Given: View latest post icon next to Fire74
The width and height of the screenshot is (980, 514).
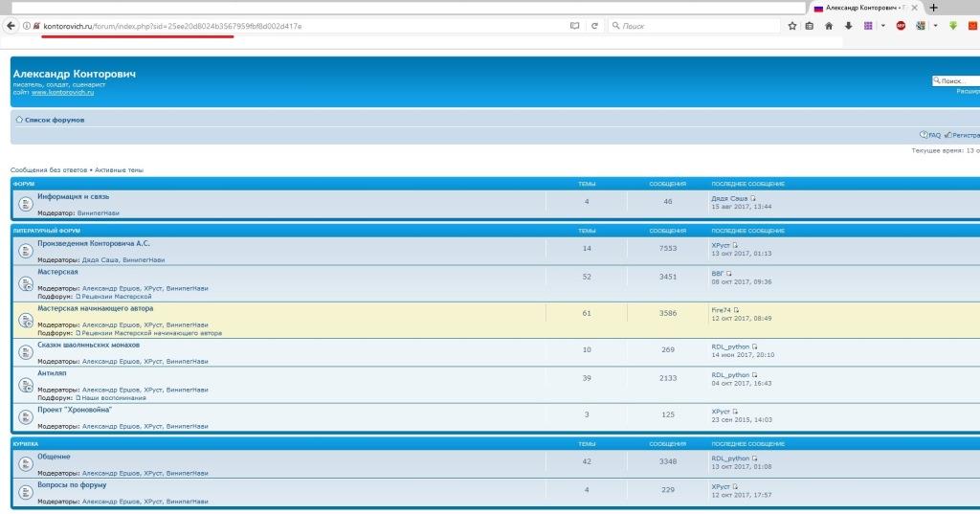Looking at the screenshot, I should 736,310.
